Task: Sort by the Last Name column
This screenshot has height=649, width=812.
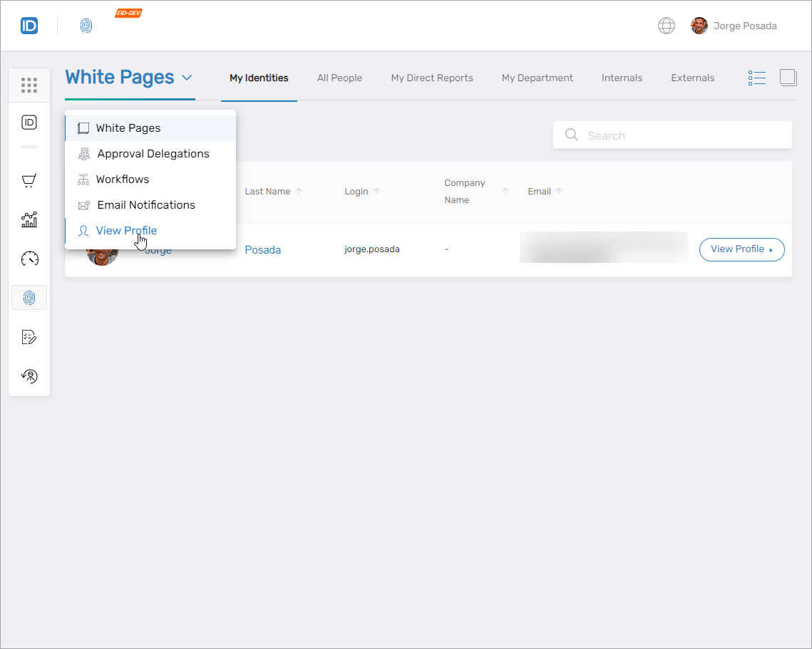Action: pyautogui.click(x=267, y=191)
